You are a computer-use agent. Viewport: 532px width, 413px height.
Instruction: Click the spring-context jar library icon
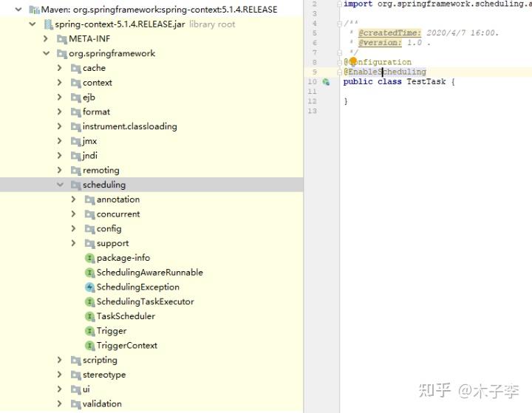pos(49,24)
